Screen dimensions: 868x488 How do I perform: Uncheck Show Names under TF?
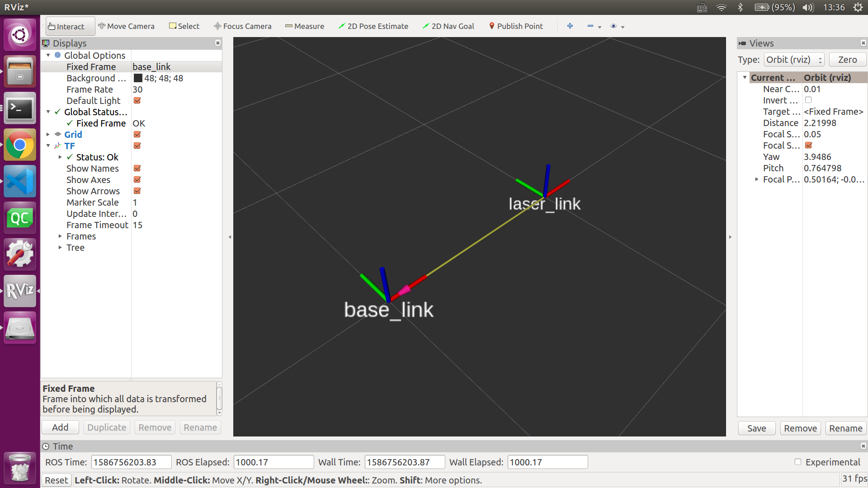(137, 169)
